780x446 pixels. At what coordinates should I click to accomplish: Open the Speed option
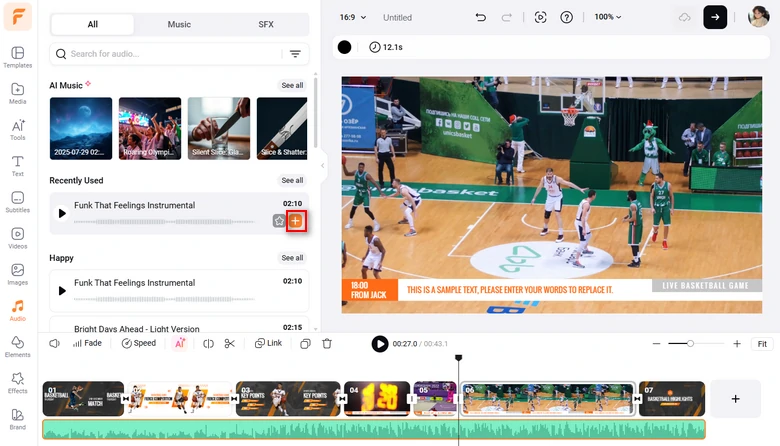point(139,343)
